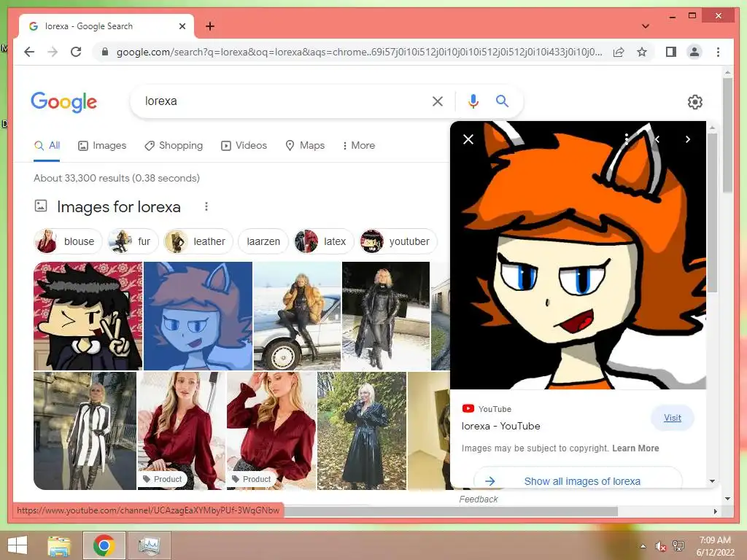Filter images by blouse chip
The width and height of the screenshot is (747, 560).
[68, 241]
